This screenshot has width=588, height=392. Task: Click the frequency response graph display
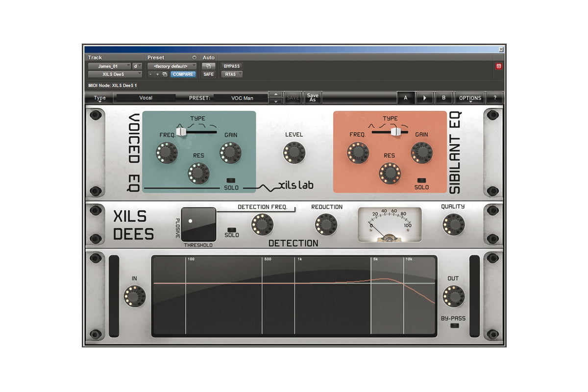[x=294, y=296]
